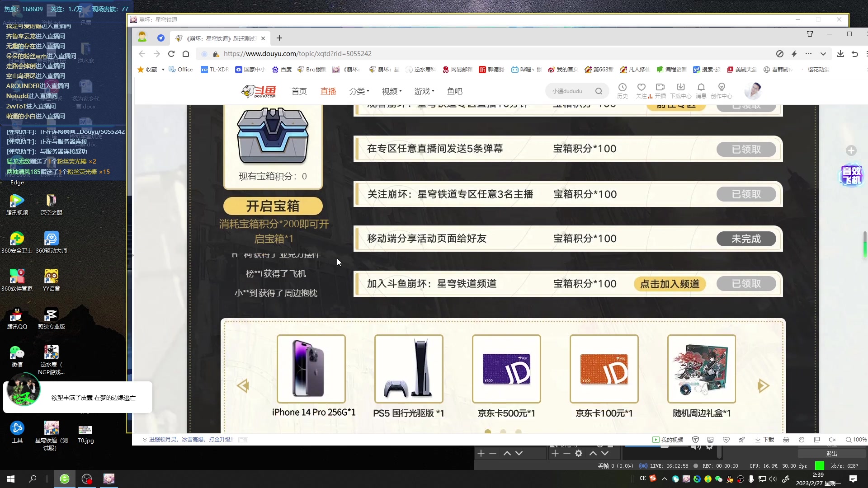Viewport: 868px width, 488px height.
Task: Open 鱼吧 in Douyu navigation
Action: (455, 91)
